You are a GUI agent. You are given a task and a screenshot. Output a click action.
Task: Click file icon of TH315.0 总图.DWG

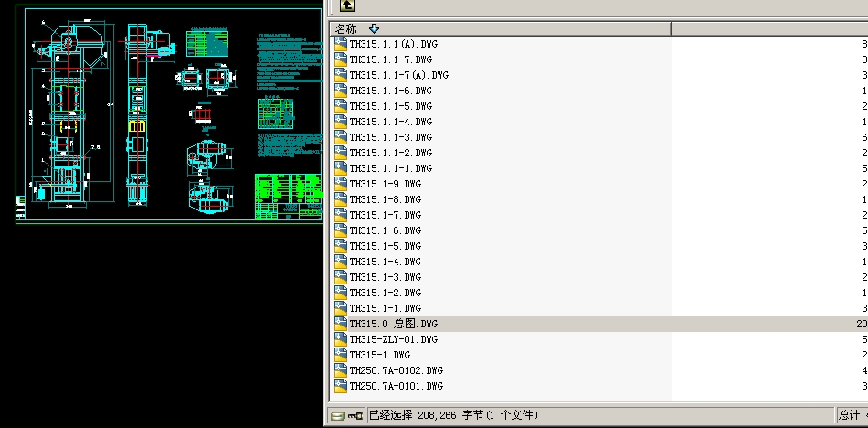click(341, 324)
